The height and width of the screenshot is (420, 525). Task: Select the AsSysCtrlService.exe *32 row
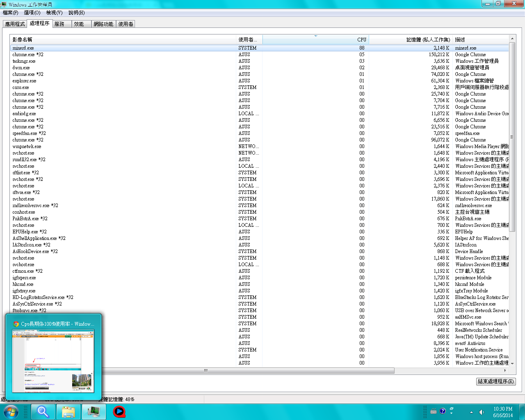pos(259,304)
